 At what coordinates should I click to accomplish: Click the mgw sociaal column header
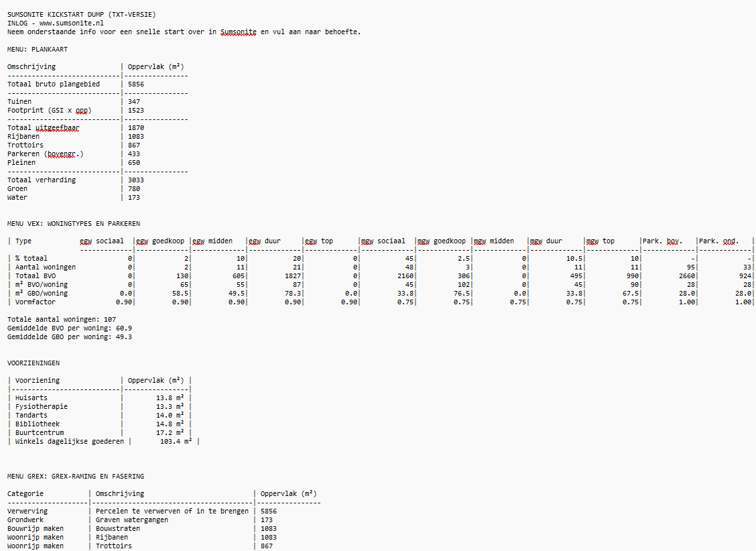[x=383, y=241]
